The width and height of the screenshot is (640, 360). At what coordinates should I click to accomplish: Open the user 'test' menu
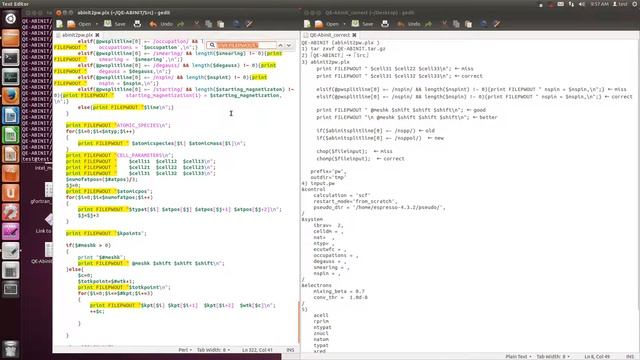tap(620, 4)
